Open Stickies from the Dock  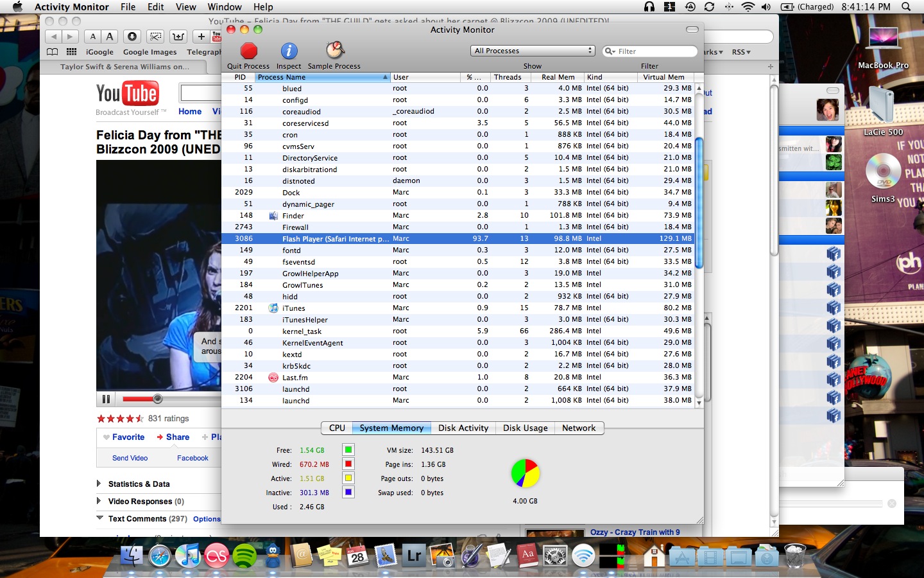point(329,556)
